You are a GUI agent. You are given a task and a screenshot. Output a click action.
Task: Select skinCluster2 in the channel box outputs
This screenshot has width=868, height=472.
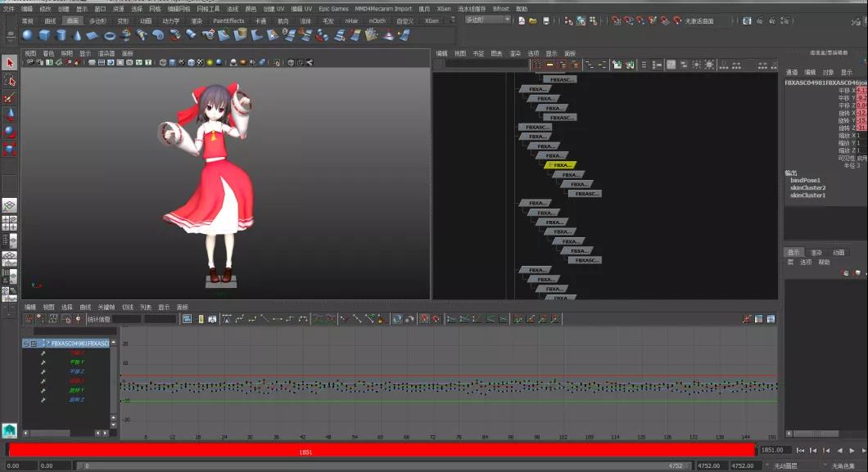807,188
